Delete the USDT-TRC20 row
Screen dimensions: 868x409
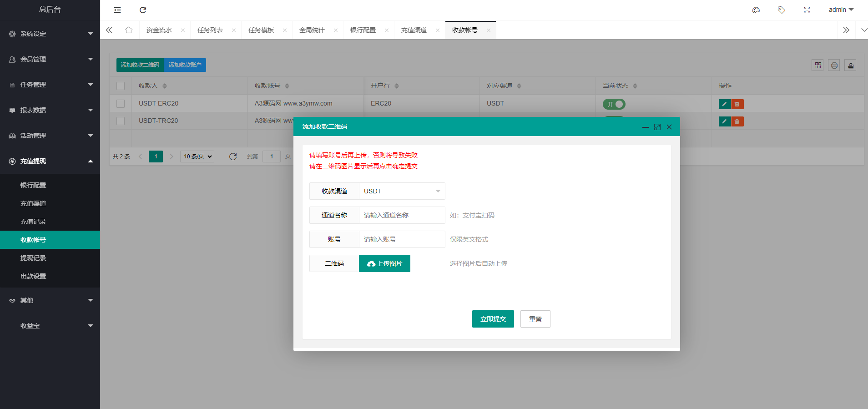pyautogui.click(x=737, y=121)
